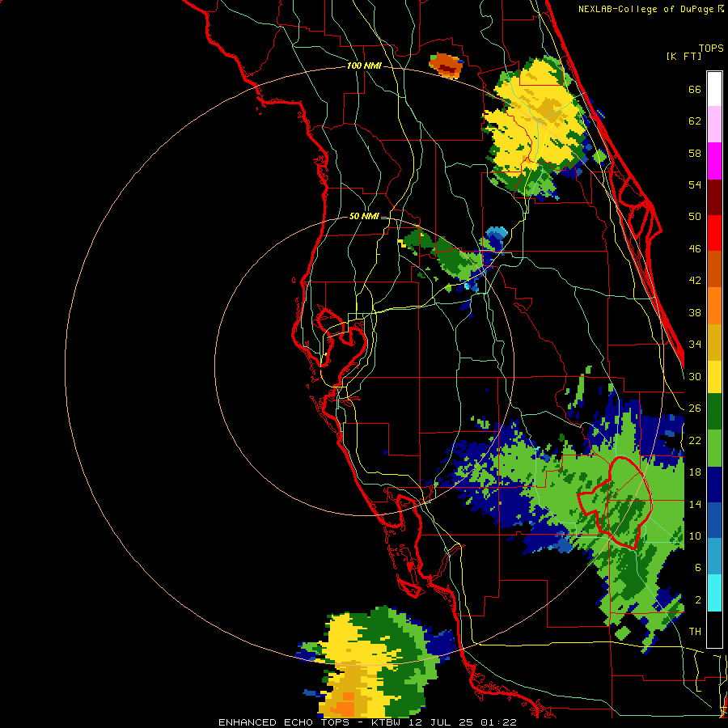
Task: Click the "18" legend value
Action: 695,472
